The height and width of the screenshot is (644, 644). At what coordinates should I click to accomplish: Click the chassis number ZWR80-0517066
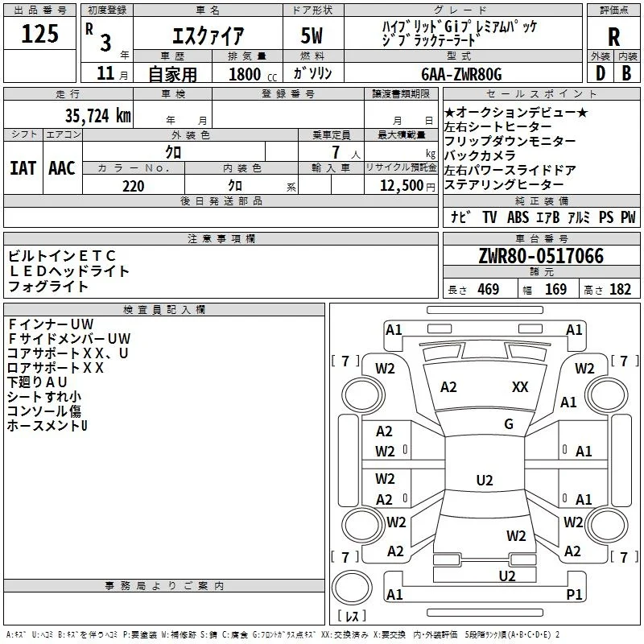click(541, 256)
